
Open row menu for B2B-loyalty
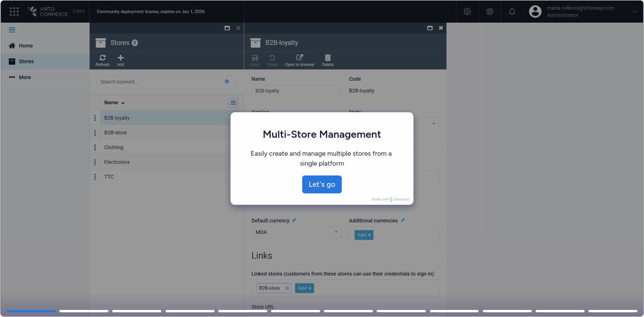pyautogui.click(x=95, y=118)
